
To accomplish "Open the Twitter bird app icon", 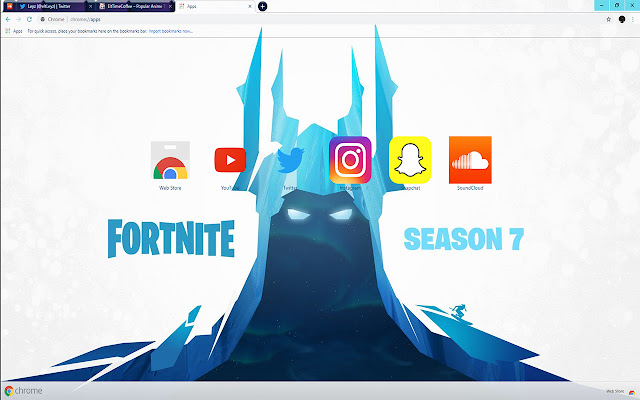I will [x=290, y=160].
